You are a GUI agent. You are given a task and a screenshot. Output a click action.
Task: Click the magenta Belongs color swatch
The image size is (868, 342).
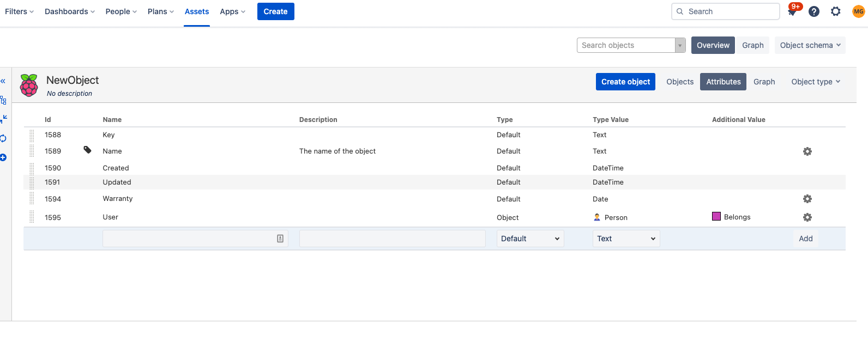716,216
